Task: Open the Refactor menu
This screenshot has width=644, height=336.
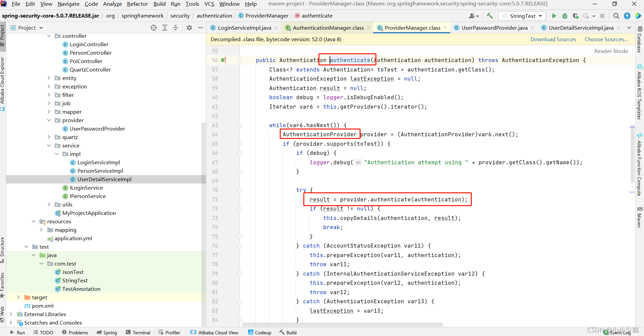Action: click(137, 4)
